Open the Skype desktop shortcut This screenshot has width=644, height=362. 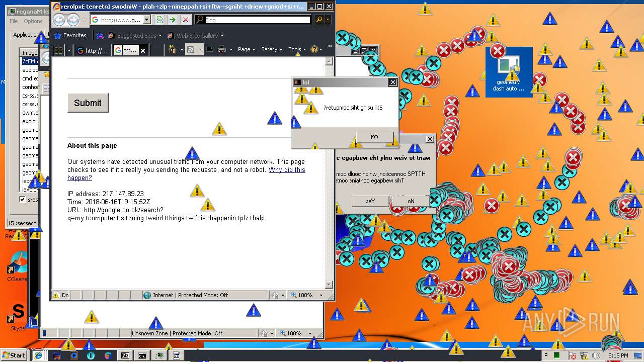pyautogui.click(x=18, y=317)
